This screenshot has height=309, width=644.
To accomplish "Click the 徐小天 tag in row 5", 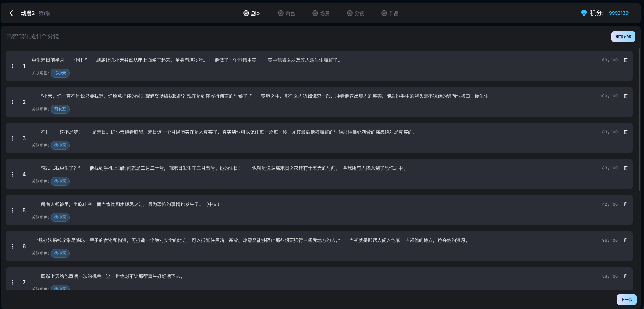I will click(60, 217).
